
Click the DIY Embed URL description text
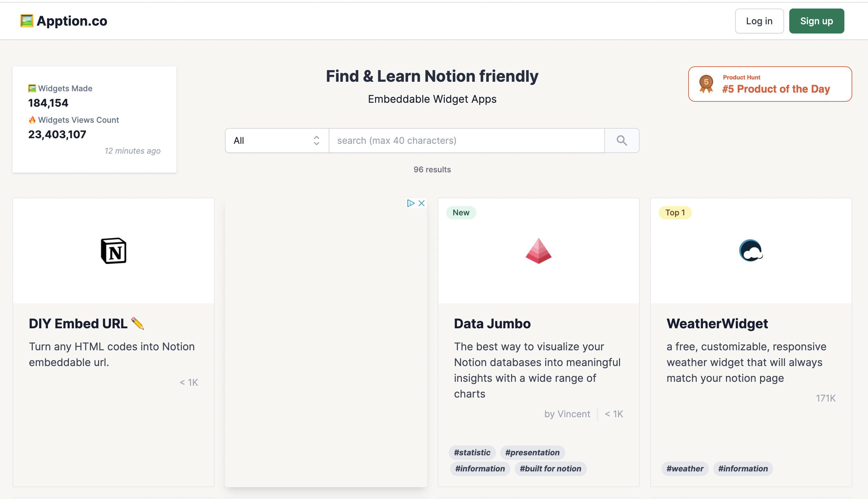click(x=112, y=354)
